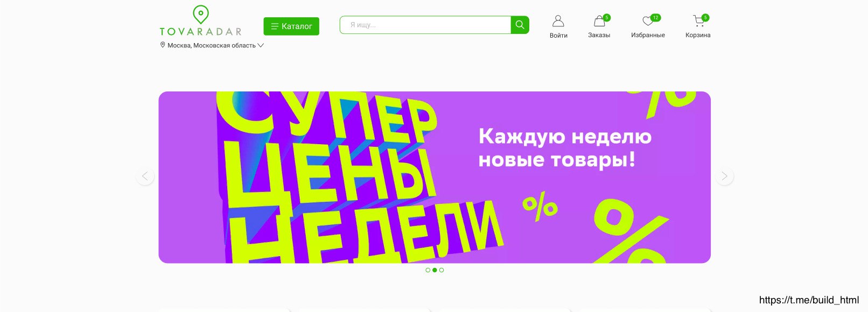Open the Войти user profile icon
This screenshot has height=312, width=868.
(558, 21)
